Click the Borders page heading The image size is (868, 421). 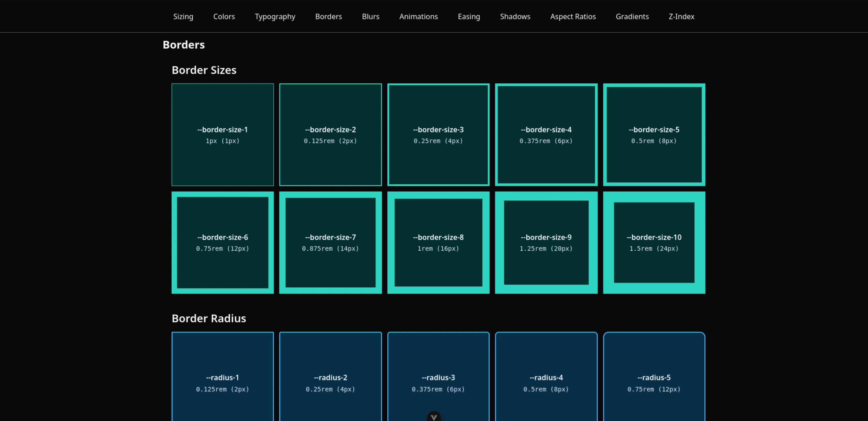184,45
